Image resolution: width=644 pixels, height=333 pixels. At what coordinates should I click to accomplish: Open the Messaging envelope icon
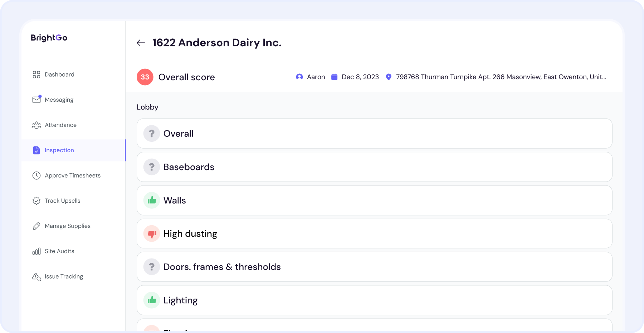pos(36,100)
